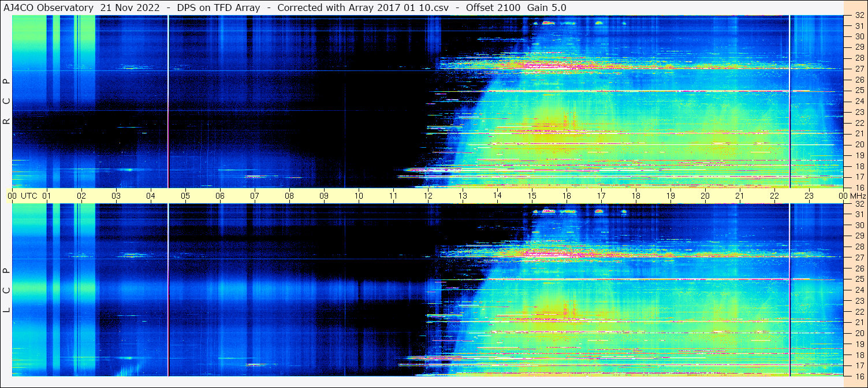The image size is (868, 388).
Task: Click the 16 MHz tick of LCP panel
Action: 859,376
